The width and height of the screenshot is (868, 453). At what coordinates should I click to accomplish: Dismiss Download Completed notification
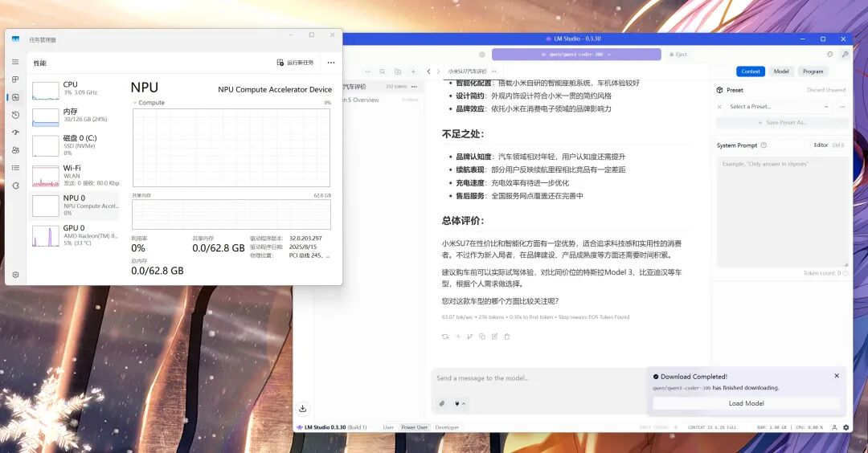[837, 376]
